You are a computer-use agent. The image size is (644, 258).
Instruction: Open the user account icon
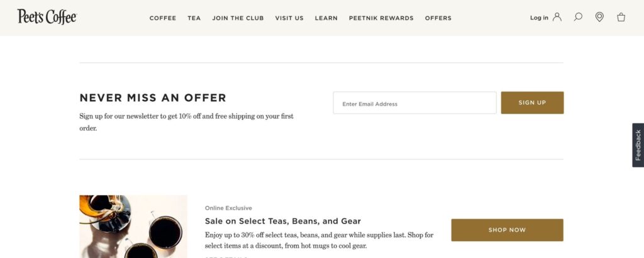(x=557, y=17)
